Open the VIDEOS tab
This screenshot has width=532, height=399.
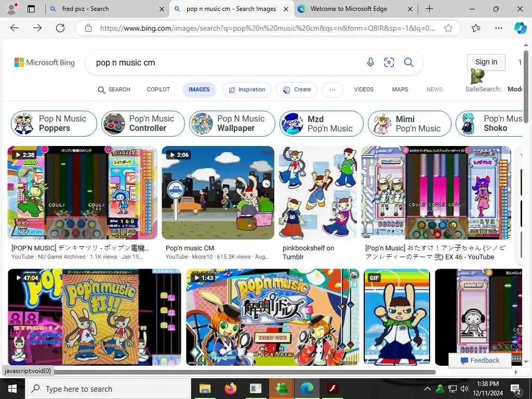(x=363, y=89)
